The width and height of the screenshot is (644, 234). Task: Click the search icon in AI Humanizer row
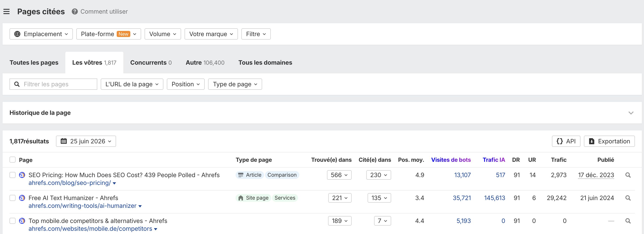628,198
